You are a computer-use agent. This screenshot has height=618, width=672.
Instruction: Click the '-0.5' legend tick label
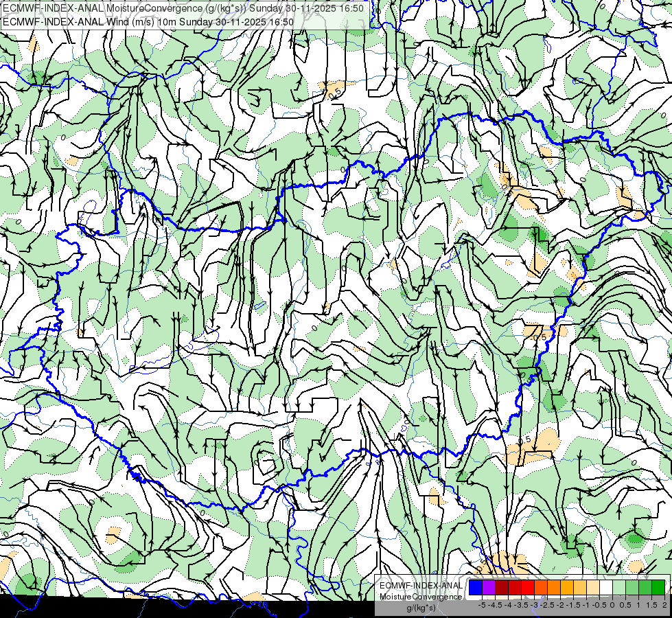(x=599, y=605)
